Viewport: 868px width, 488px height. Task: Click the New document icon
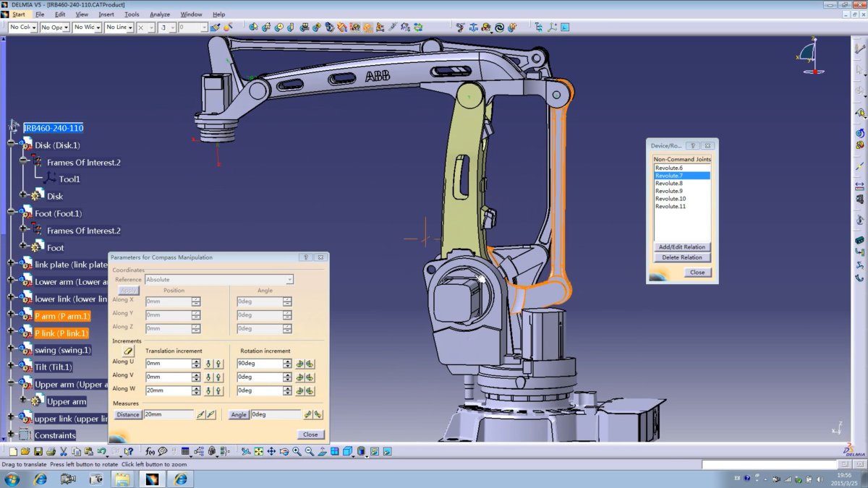pyautogui.click(x=13, y=451)
